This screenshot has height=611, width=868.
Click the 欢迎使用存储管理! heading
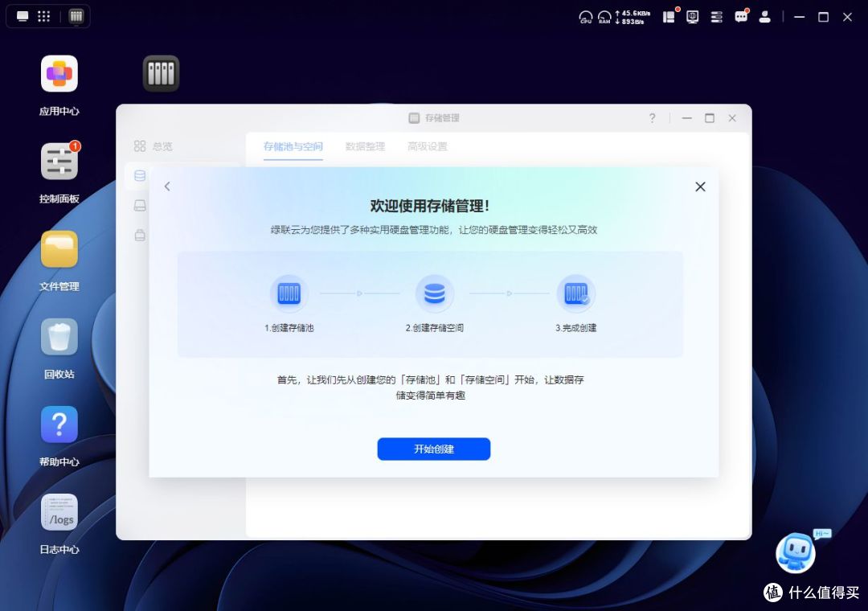[x=430, y=206]
